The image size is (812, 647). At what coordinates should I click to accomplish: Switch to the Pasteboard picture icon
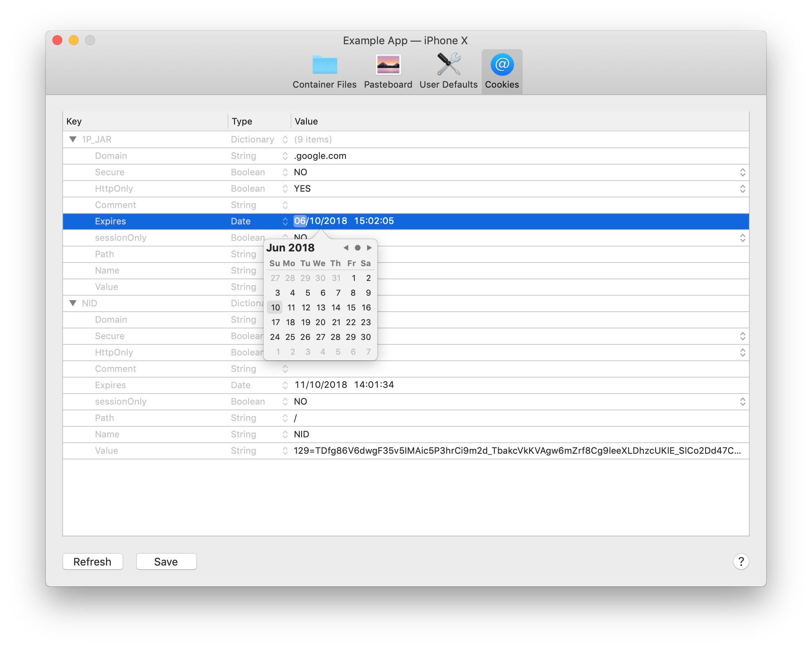tap(388, 66)
